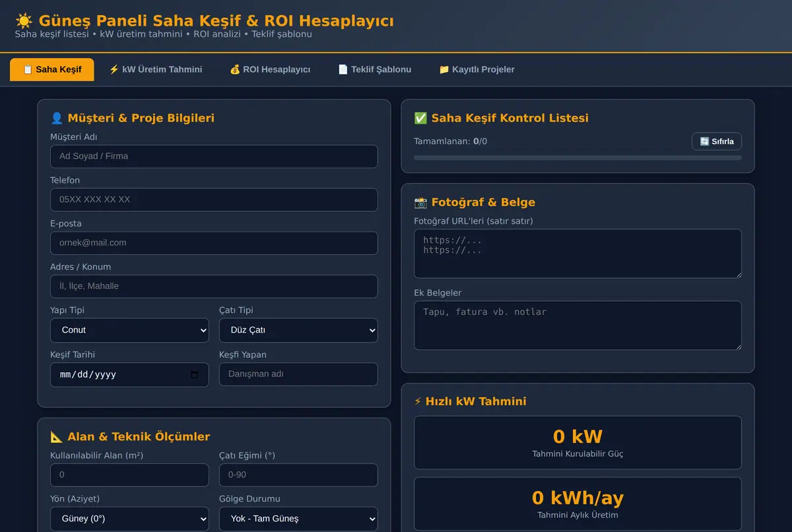The height and width of the screenshot is (532, 792).
Task: Click the Adres / Konum field
Action: pyautogui.click(x=214, y=286)
